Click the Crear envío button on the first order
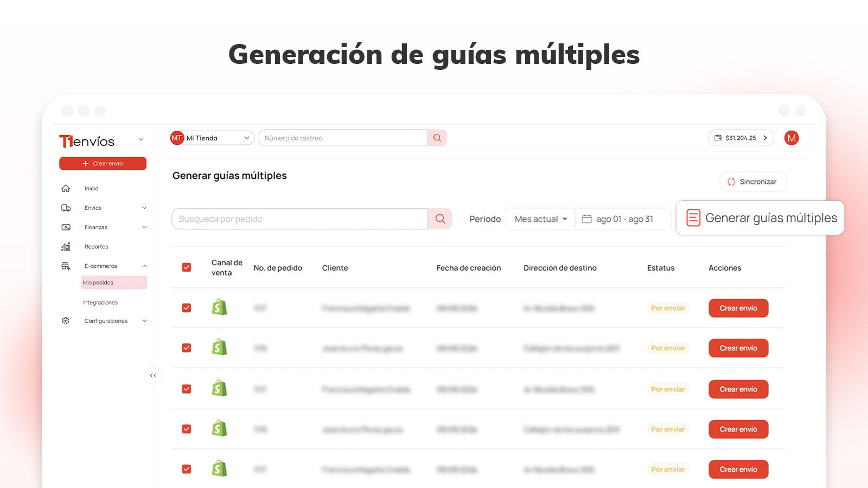This screenshot has width=868, height=488. click(738, 307)
